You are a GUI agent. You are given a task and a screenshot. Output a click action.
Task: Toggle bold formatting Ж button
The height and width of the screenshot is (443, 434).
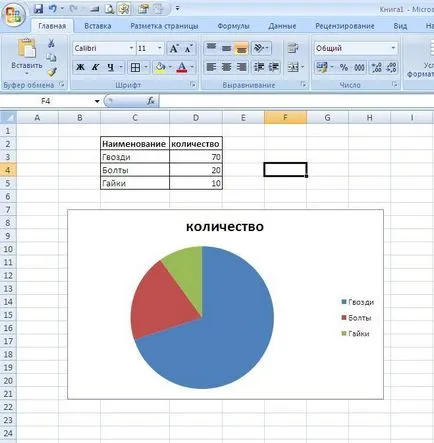click(80, 67)
